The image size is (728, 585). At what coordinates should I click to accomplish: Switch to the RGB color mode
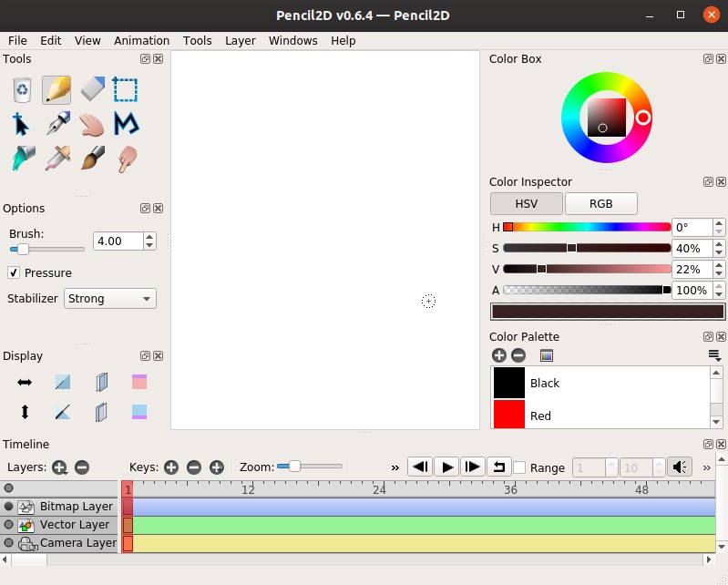coord(600,203)
